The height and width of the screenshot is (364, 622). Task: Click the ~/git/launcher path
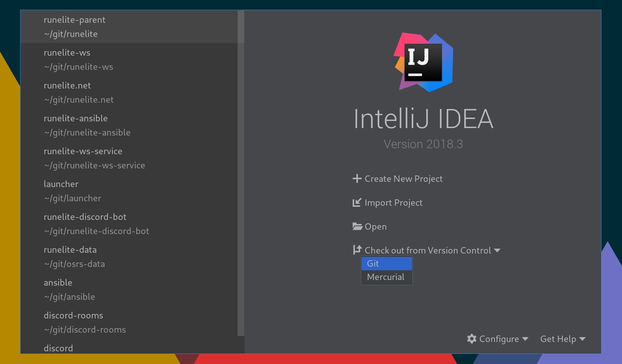coord(72,198)
